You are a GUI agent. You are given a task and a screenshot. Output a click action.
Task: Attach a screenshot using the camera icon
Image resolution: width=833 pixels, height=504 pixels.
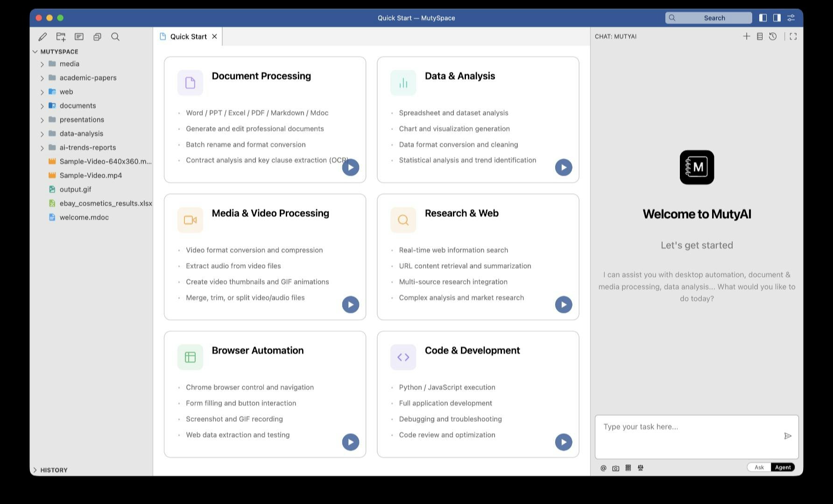[x=615, y=468]
